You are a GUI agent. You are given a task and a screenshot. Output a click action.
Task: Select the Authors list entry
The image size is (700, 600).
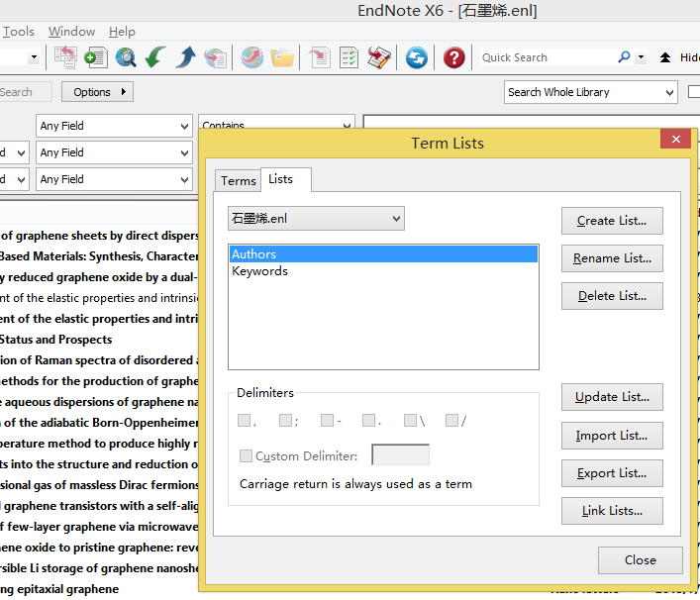pos(384,254)
